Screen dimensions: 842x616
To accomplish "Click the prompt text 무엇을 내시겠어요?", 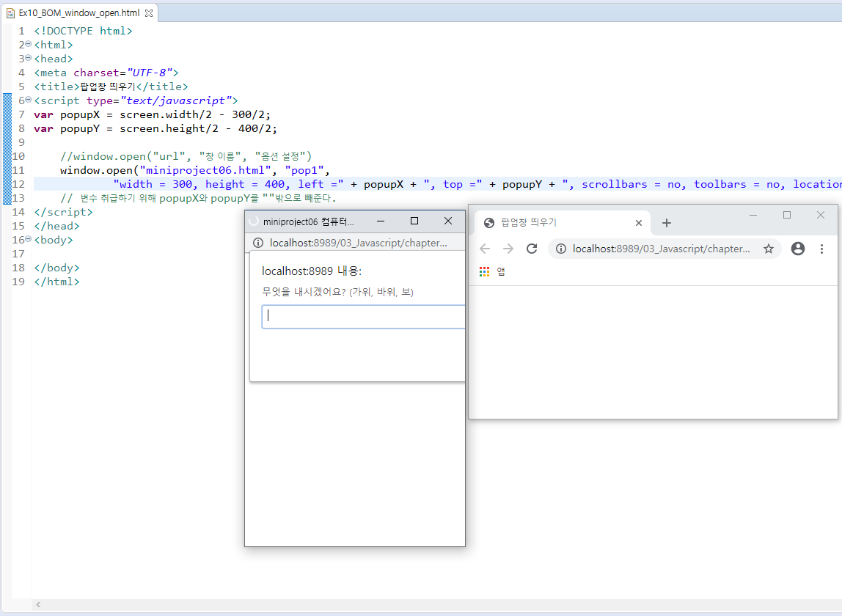I will pos(304,292).
